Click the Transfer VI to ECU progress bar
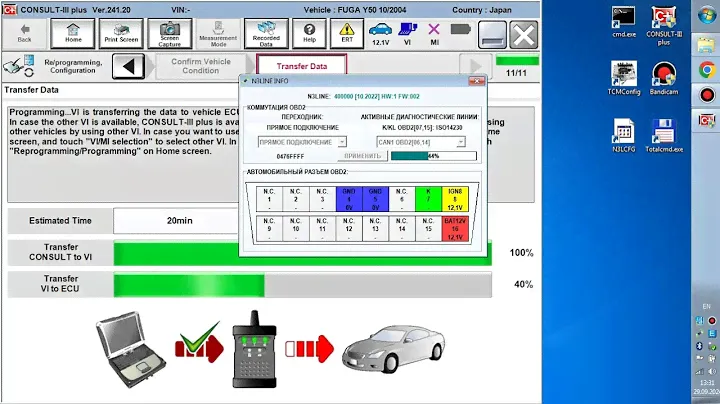This screenshot has height=404, width=720. [302, 285]
